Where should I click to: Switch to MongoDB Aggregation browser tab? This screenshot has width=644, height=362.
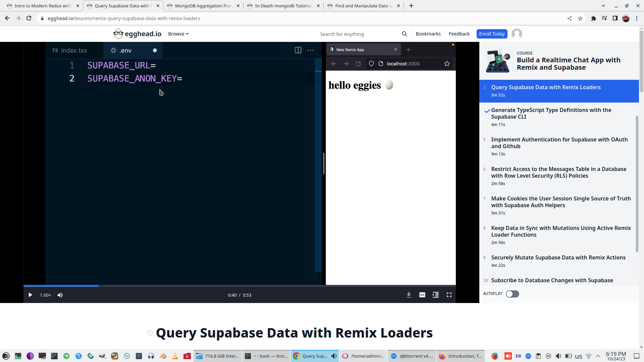pos(203,6)
